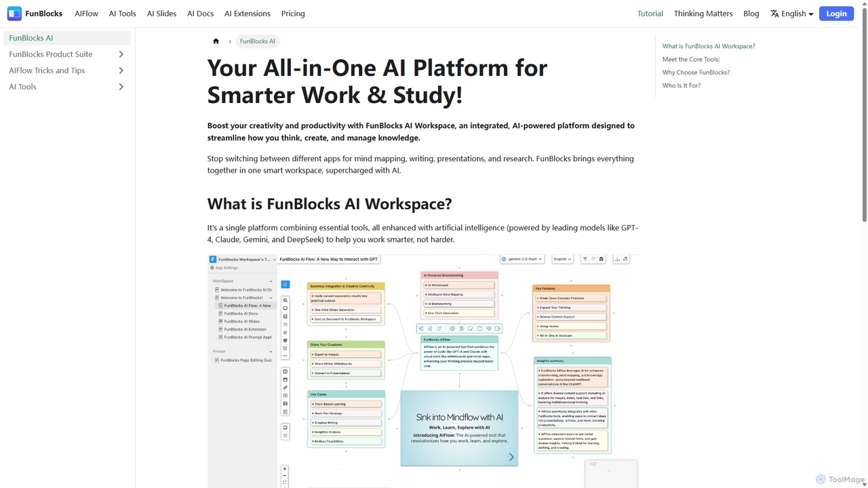The width and height of the screenshot is (868, 488).
Task: Click the home icon in the breadcrumb
Action: coord(216,41)
